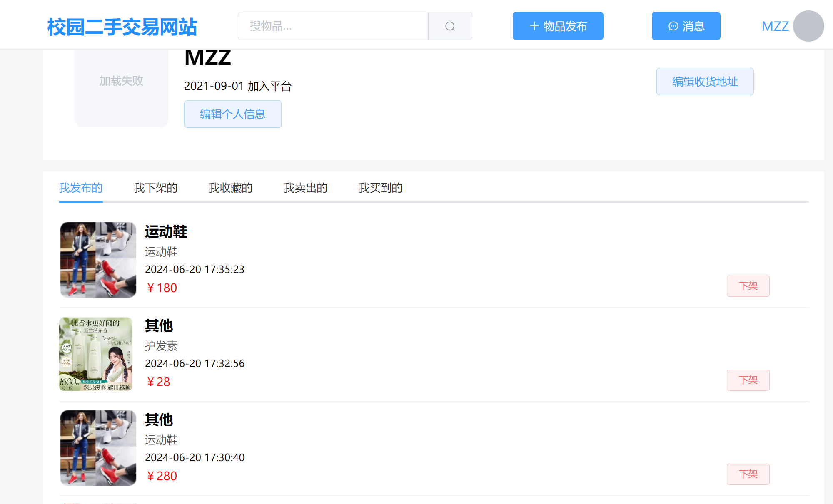Viewport: 833px width, 504px height.
Task: Click the search magnifier icon
Action: coord(449,26)
